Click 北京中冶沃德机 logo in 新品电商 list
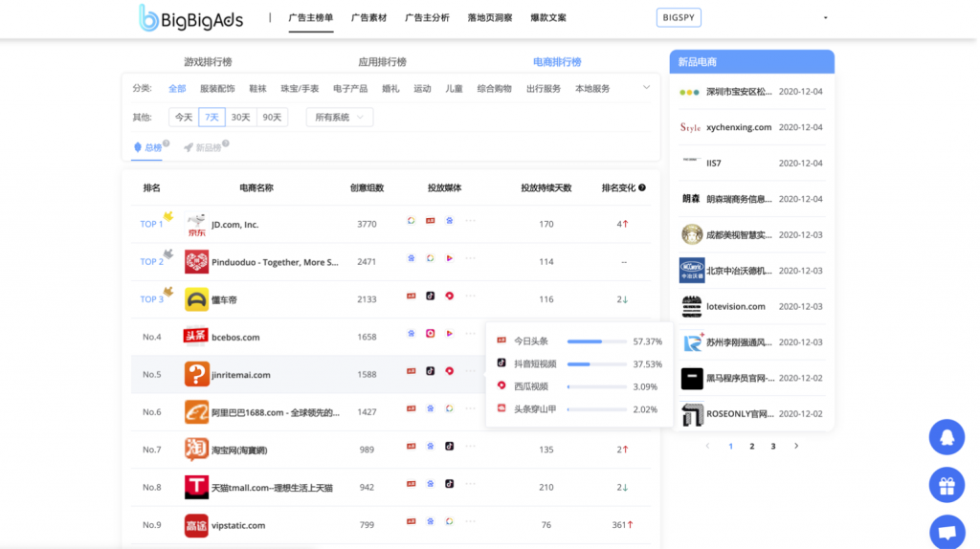This screenshot has height=549, width=980. [x=691, y=271]
